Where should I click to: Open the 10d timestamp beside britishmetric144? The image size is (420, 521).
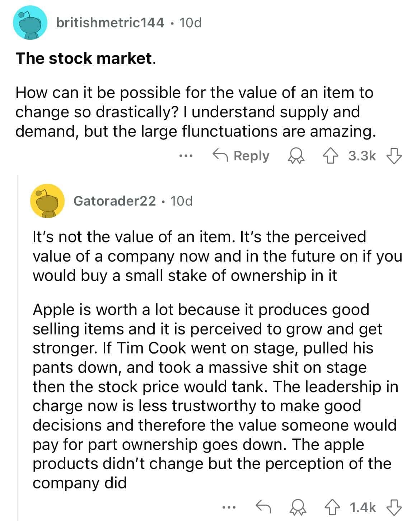190,23
